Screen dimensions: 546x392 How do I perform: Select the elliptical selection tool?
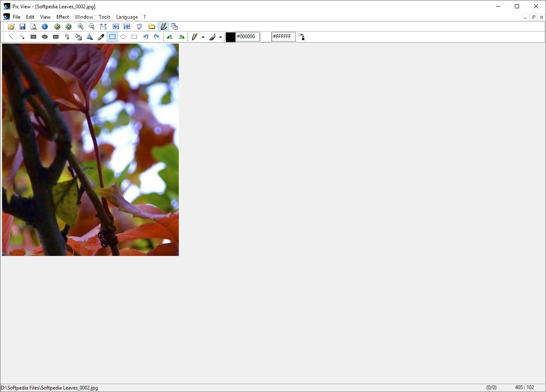click(x=123, y=37)
